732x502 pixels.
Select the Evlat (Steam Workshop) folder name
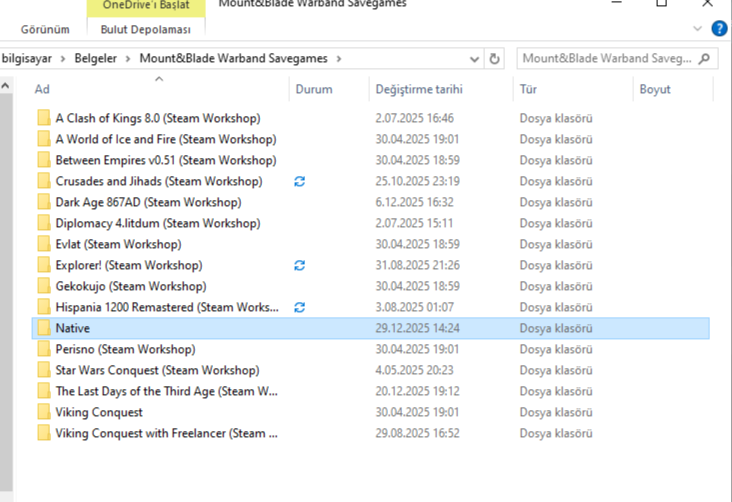119,244
